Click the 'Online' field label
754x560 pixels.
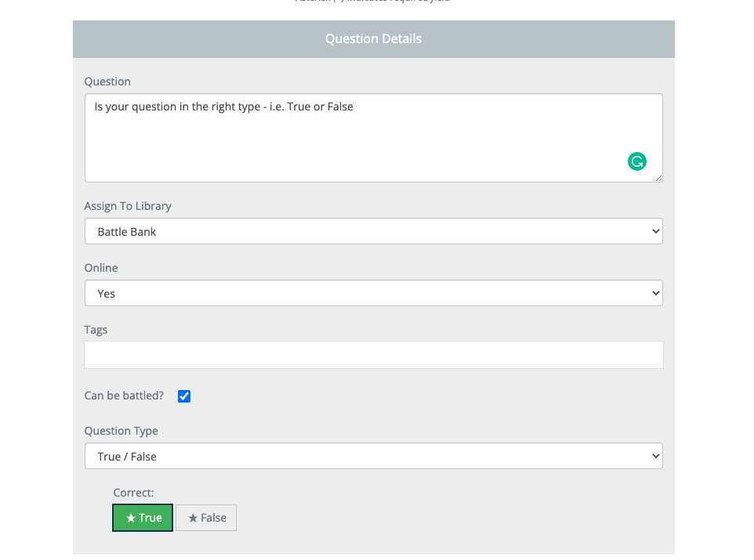click(101, 268)
